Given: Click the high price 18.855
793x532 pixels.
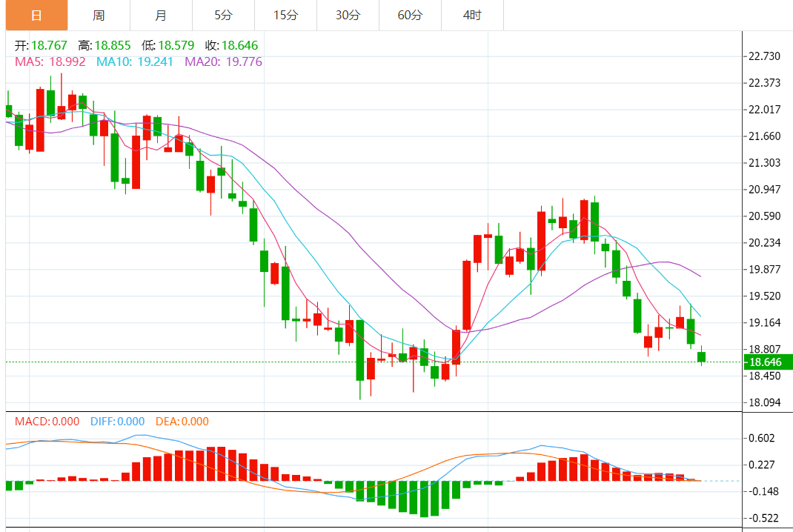Looking at the screenshot, I should point(112,45).
